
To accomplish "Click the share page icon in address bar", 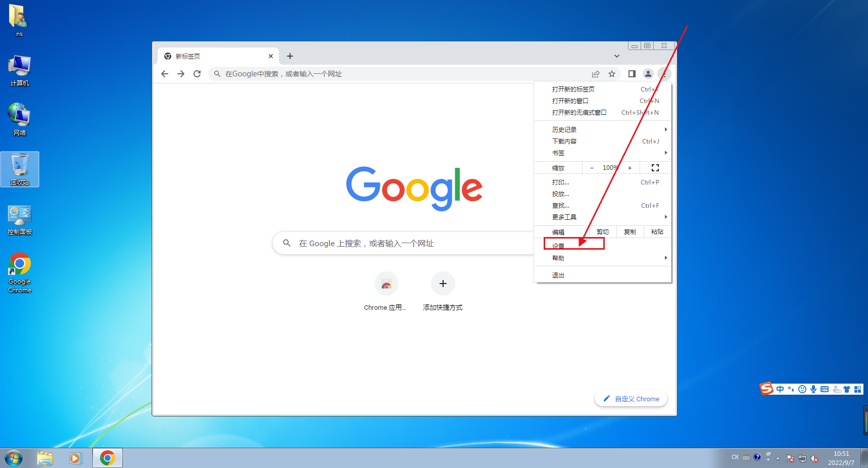I will pyautogui.click(x=596, y=74).
